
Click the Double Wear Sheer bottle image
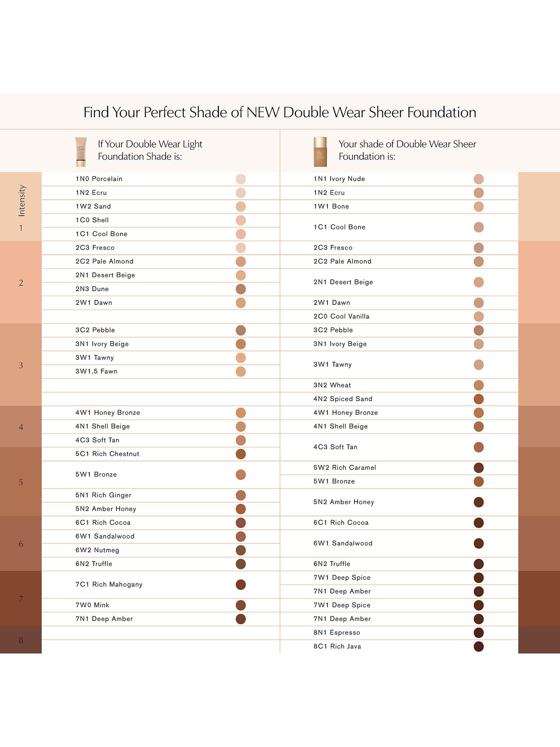(x=320, y=151)
